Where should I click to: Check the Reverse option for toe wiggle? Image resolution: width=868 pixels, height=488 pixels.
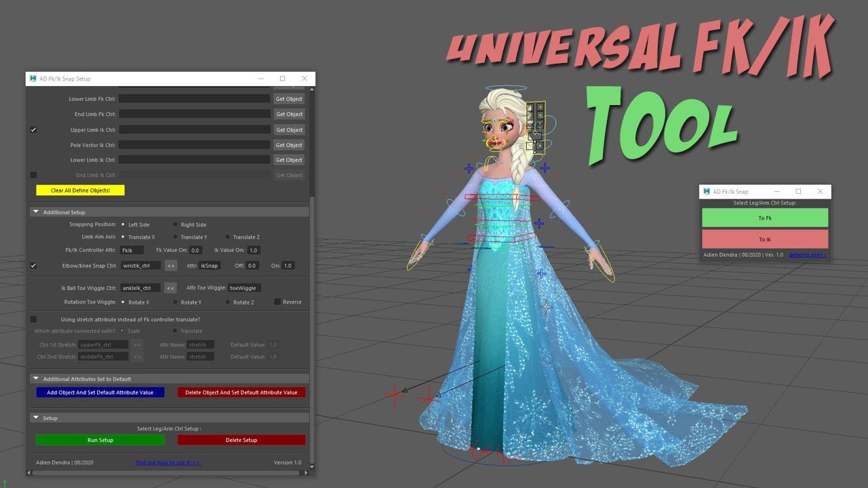tap(277, 302)
